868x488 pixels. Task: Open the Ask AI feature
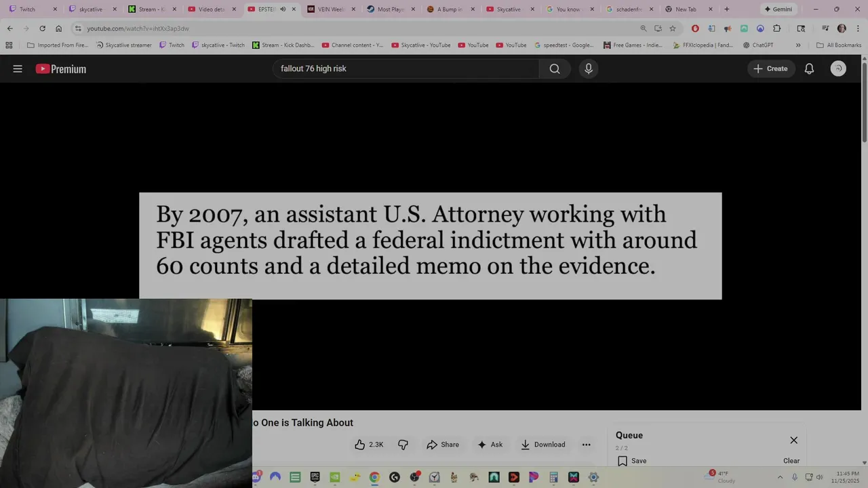point(490,445)
